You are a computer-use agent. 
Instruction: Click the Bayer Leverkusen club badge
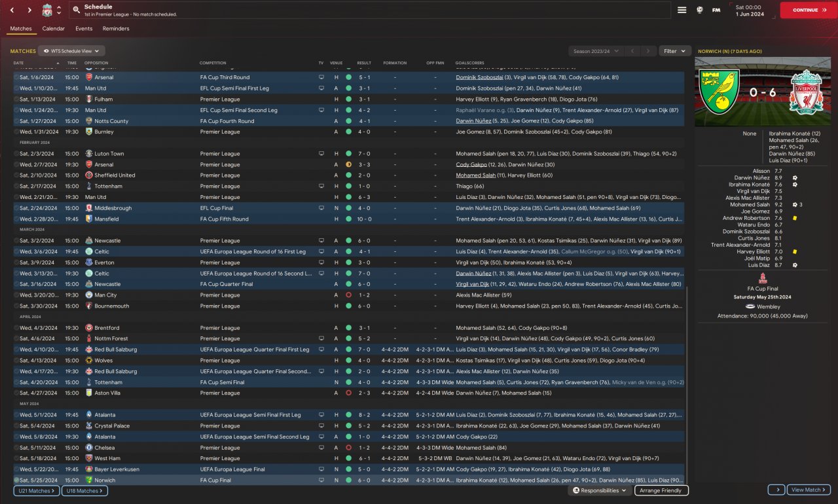(90, 469)
